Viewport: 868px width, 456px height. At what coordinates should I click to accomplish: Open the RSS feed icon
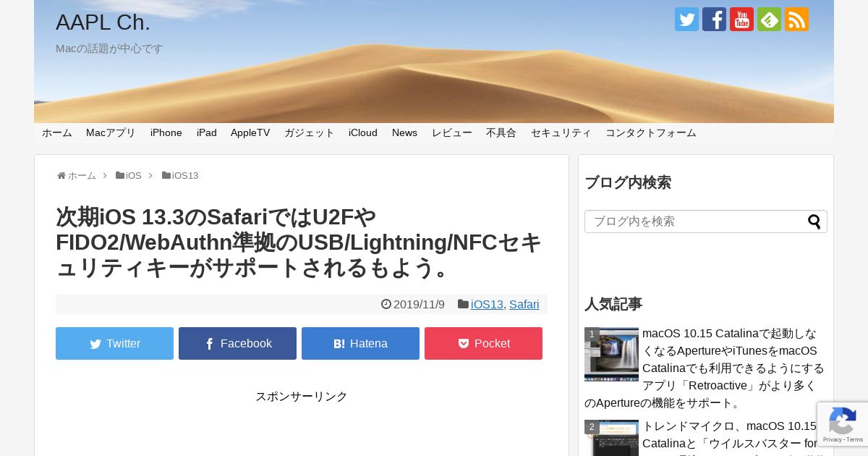[796, 20]
